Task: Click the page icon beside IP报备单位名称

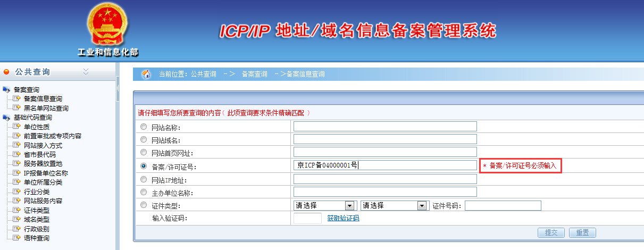Action: [x=16, y=173]
